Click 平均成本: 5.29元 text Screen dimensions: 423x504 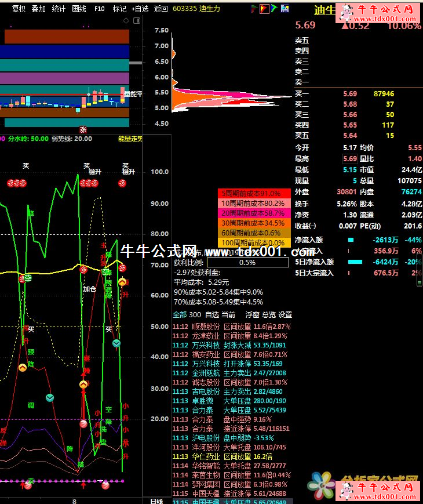(x=202, y=282)
